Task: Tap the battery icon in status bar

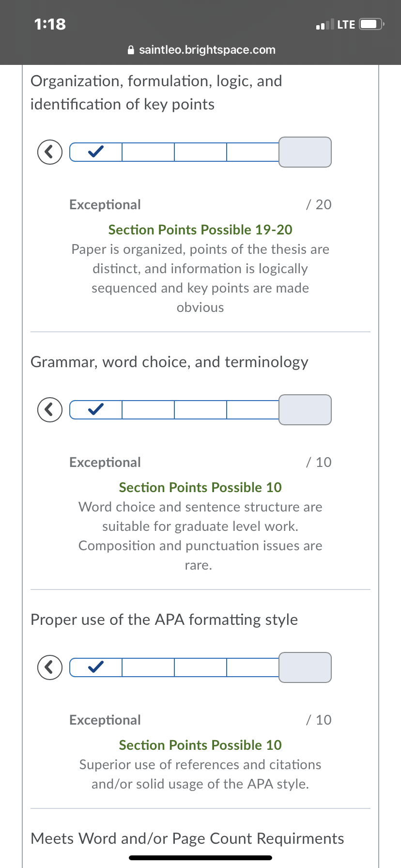Action: [371, 24]
